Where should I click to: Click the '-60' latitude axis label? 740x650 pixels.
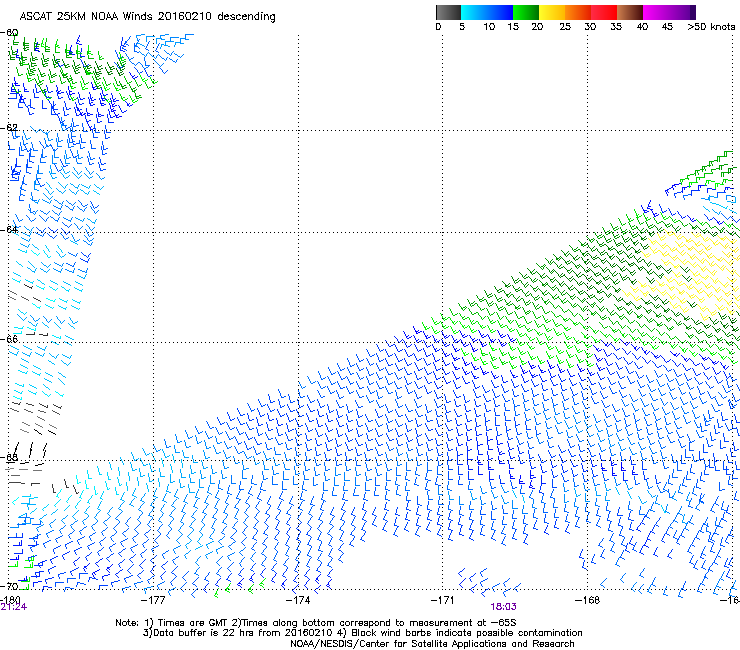pyautogui.click(x=9, y=33)
